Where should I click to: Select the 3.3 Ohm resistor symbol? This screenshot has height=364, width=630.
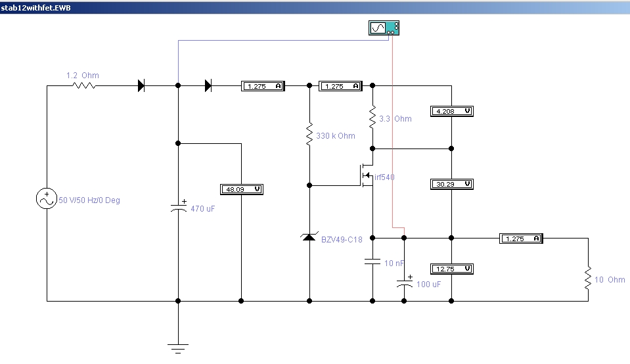click(x=372, y=117)
